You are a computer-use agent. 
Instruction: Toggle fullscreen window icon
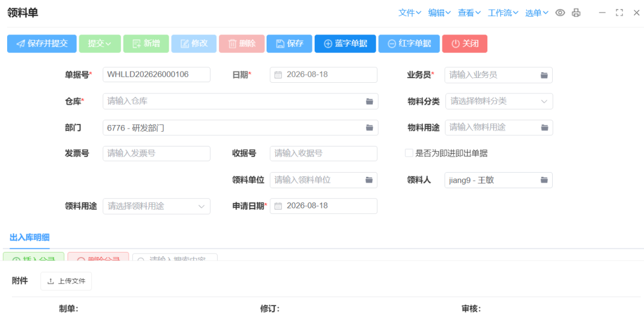pos(620,13)
